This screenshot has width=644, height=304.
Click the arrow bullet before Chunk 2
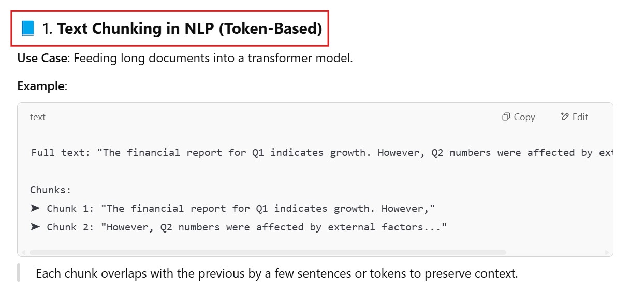(35, 227)
